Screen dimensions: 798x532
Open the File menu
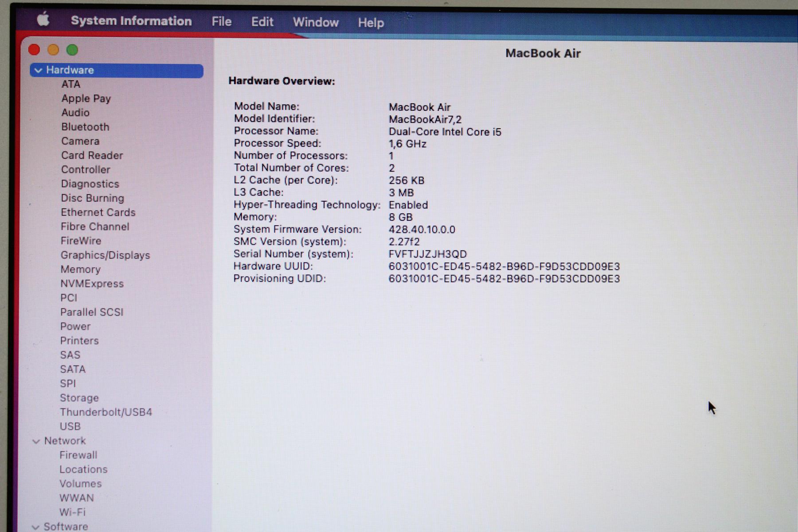click(222, 21)
